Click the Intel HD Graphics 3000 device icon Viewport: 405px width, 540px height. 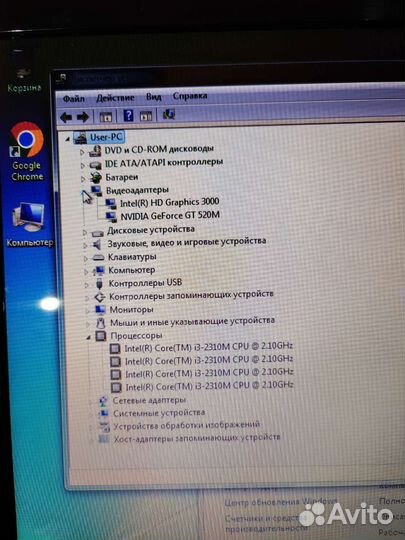111,204
